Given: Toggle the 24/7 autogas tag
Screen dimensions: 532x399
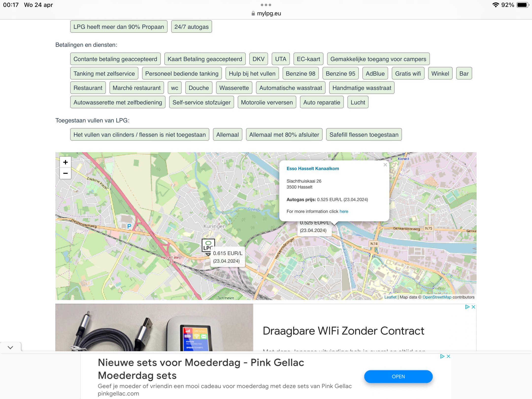Looking at the screenshot, I should pos(191,27).
